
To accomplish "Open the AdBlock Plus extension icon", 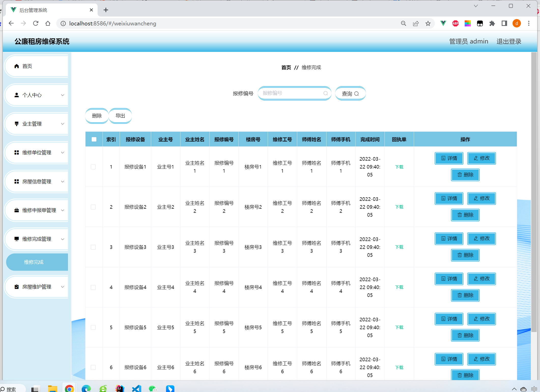I will pos(455,23).
